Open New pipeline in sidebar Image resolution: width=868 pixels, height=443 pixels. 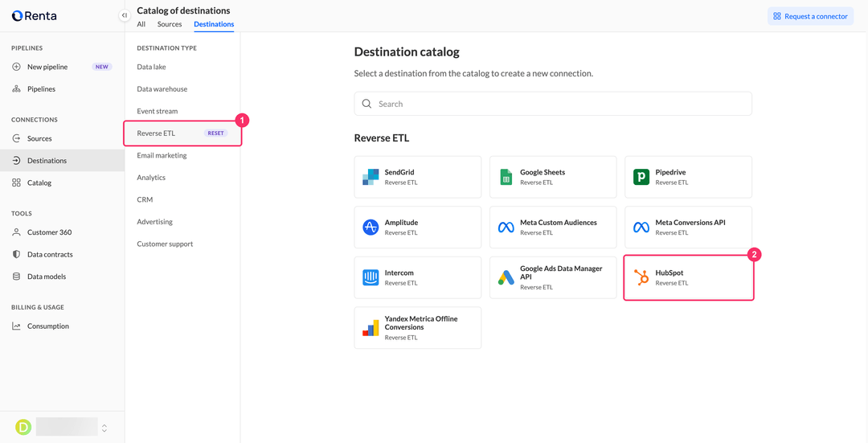click(x=62, y=67)
